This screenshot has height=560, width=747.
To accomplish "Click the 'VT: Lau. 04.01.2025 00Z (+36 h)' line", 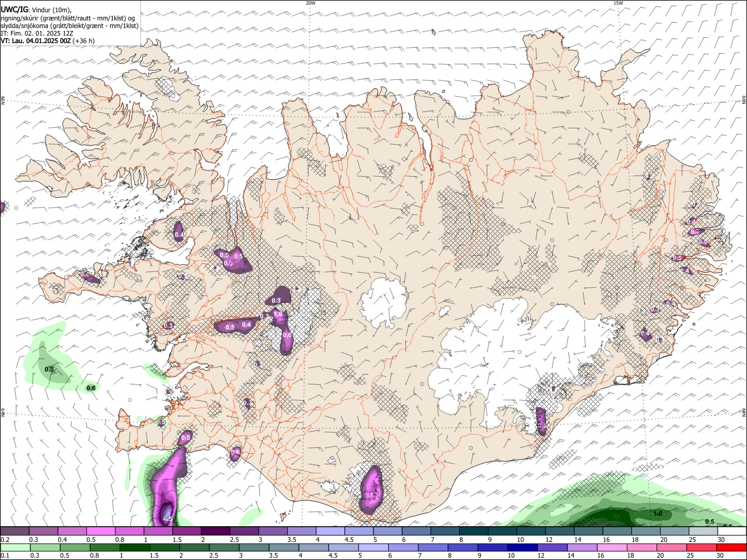I will pyautogui.click(x=48, y=41).
